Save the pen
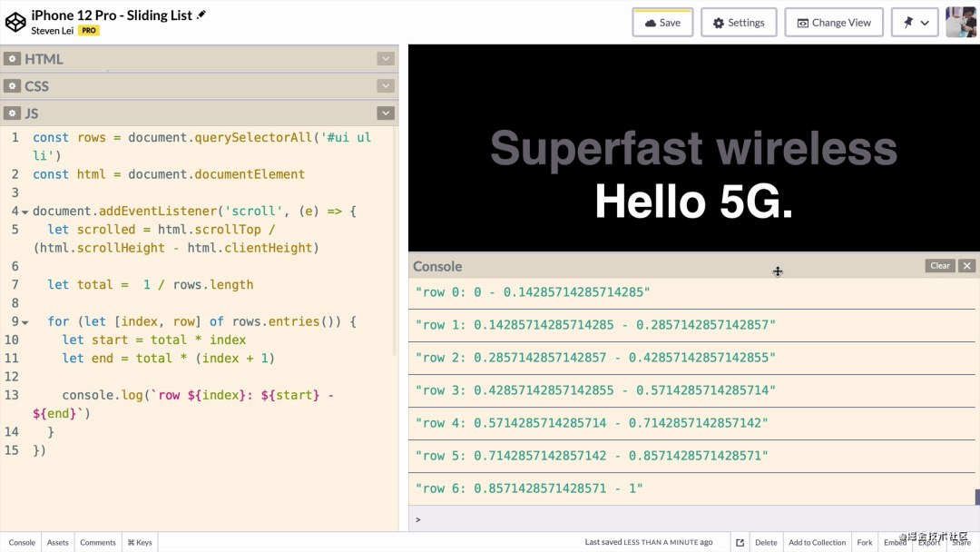 click(662, 23)
